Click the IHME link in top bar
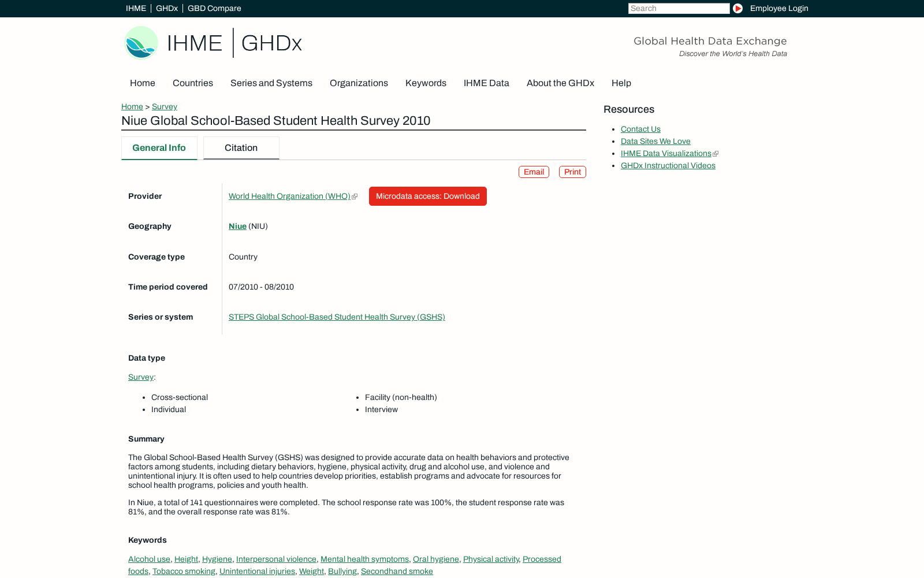 tap(136, 8)
